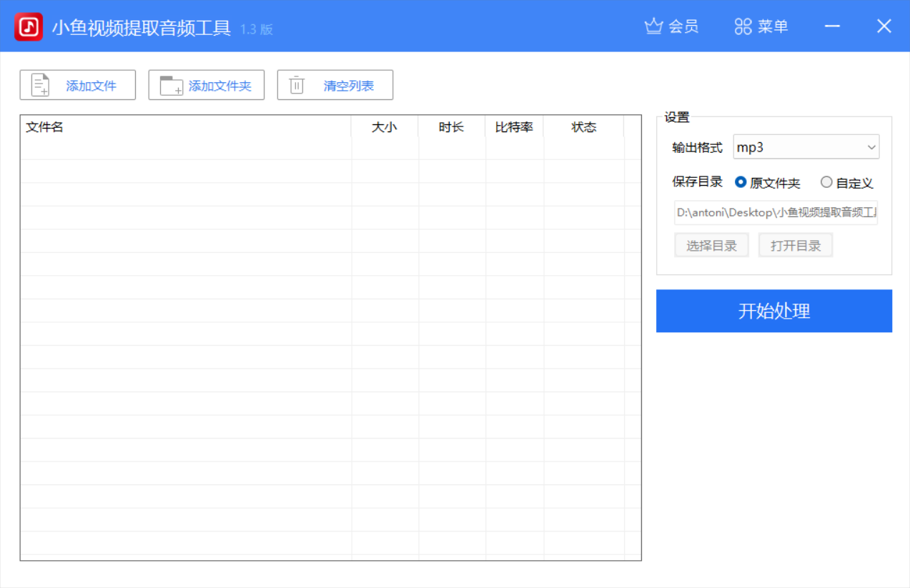The width and height of the screenshot is (910, 588).
Task: Click the save path text field
Action: (x=776, y=213)
